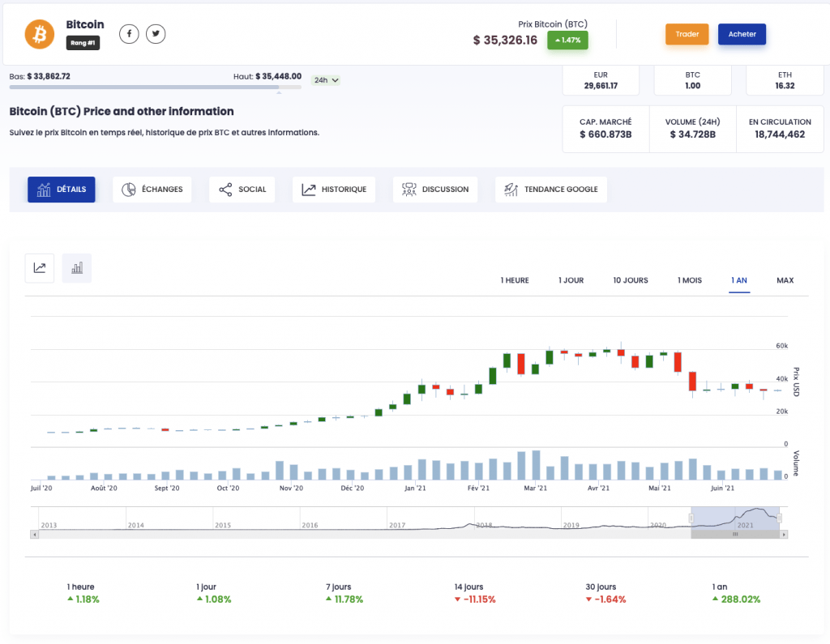Select the MAX chart range
This screenshot has height=644, width=830.
[x=785, y=280]
